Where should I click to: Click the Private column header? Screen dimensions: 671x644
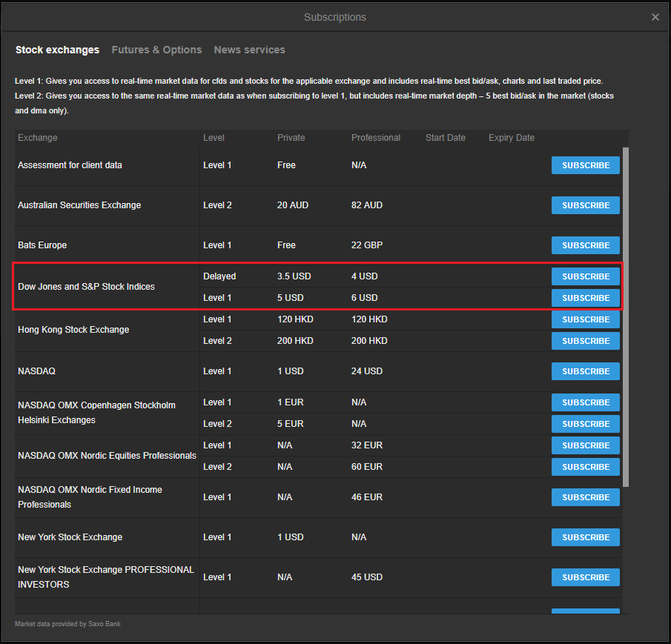[x=291, y=138]
